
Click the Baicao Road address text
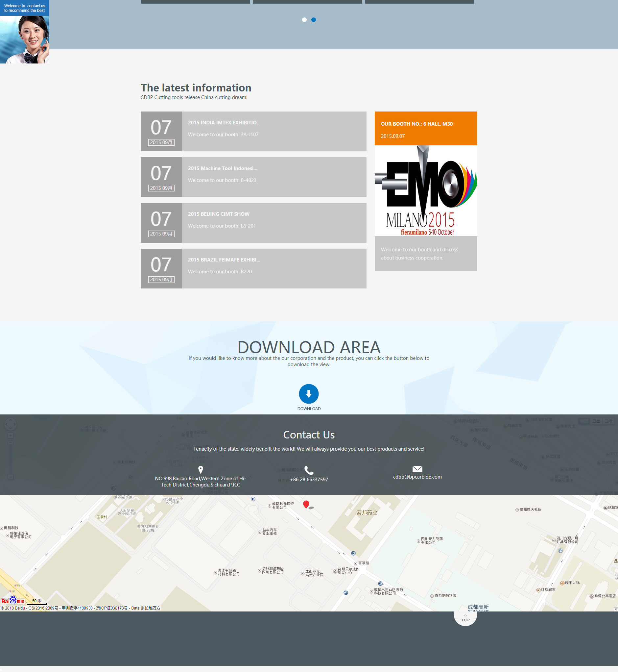pyautogui.click(x=200, y=482)
